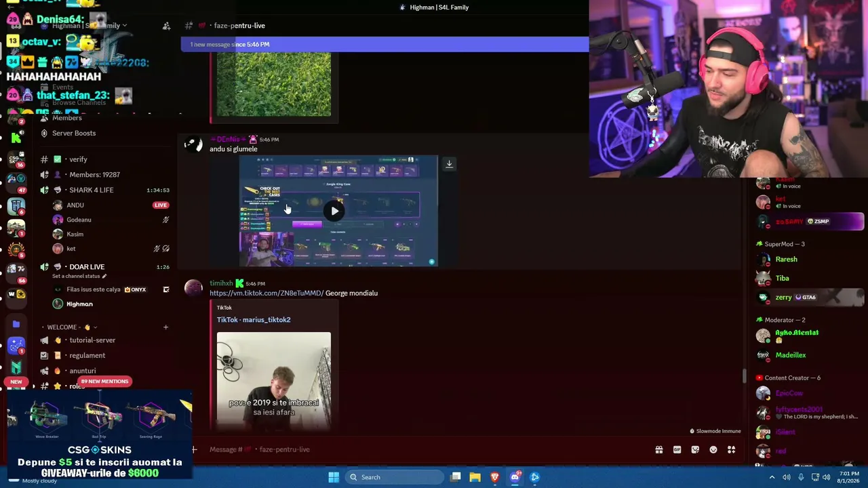Open the emoji picker

(x=713, y=449)
